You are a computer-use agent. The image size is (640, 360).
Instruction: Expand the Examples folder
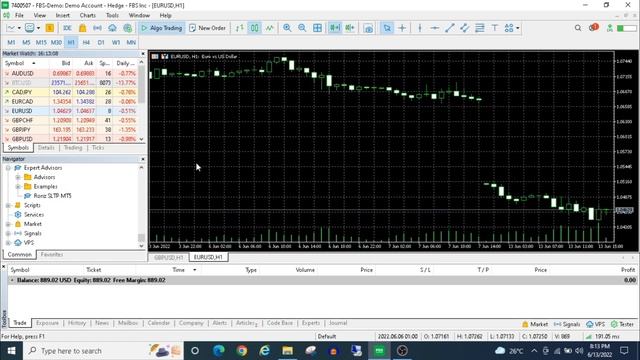click(18, 187)
